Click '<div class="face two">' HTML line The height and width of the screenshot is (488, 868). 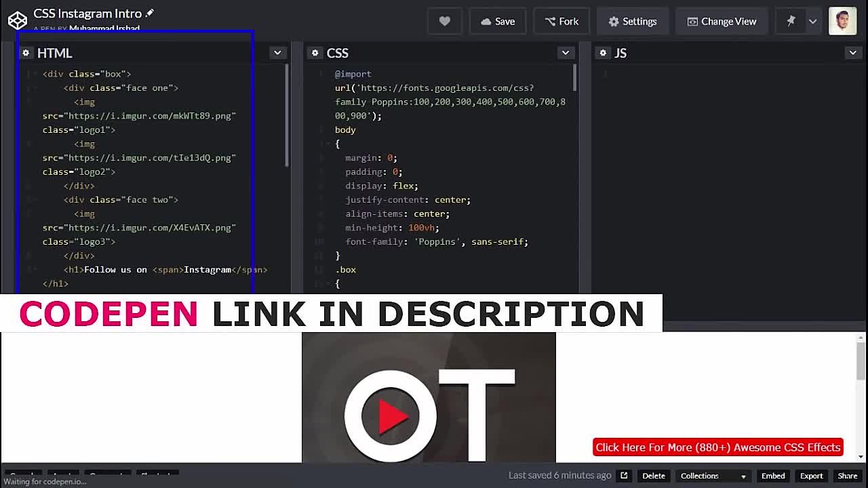coord(121,199)
